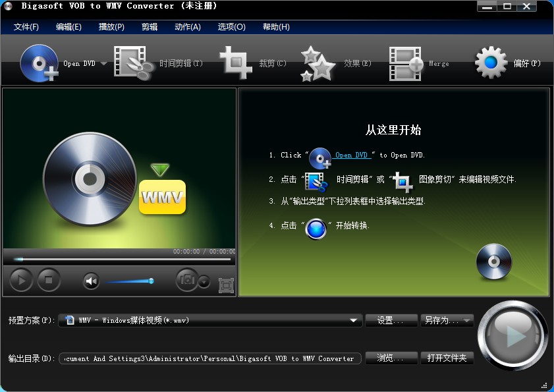This screenshot has width=554, height=392.
Task: Mute audio via the speaker icon
Action: coord(90,280)
